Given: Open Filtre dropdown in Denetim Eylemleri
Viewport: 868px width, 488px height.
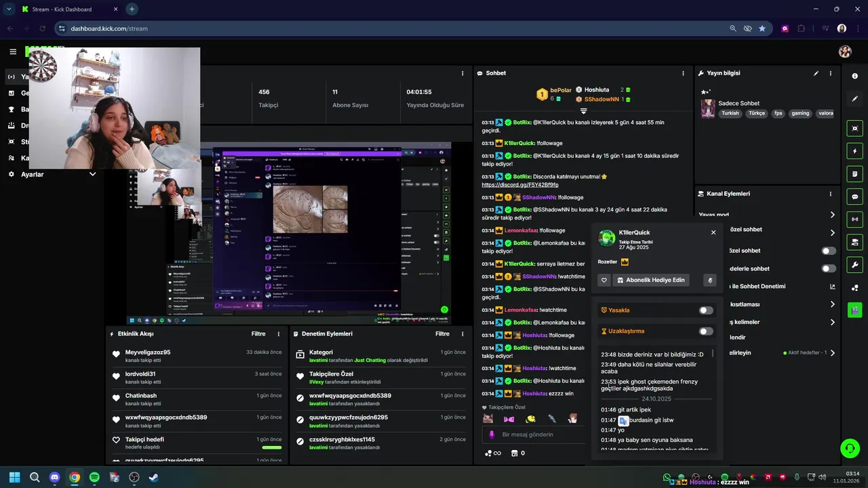Looking at the screenshot, I should tap(442, 333).
